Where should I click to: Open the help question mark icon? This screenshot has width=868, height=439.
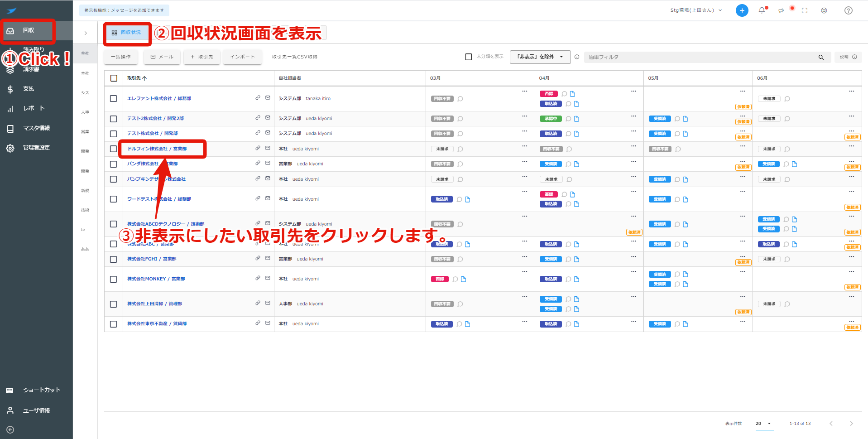click(x=848, y=10)
